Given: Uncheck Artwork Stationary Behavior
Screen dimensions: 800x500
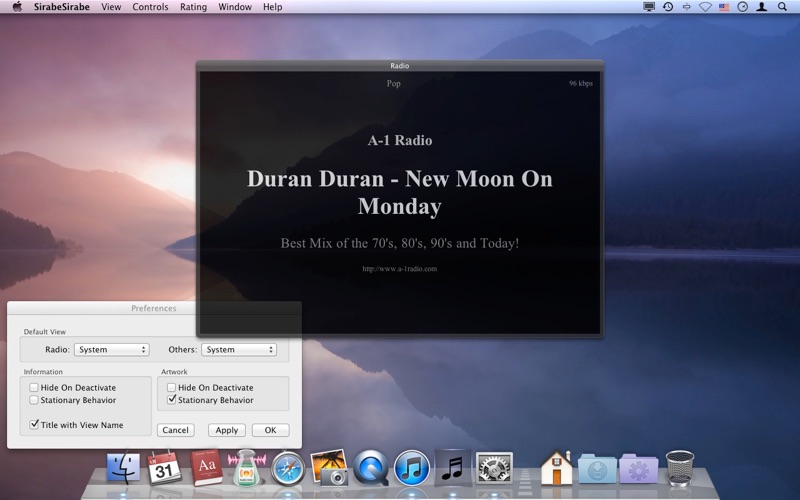Looking at the screenshot, I should pyautogui.click(x=172, y=399).
